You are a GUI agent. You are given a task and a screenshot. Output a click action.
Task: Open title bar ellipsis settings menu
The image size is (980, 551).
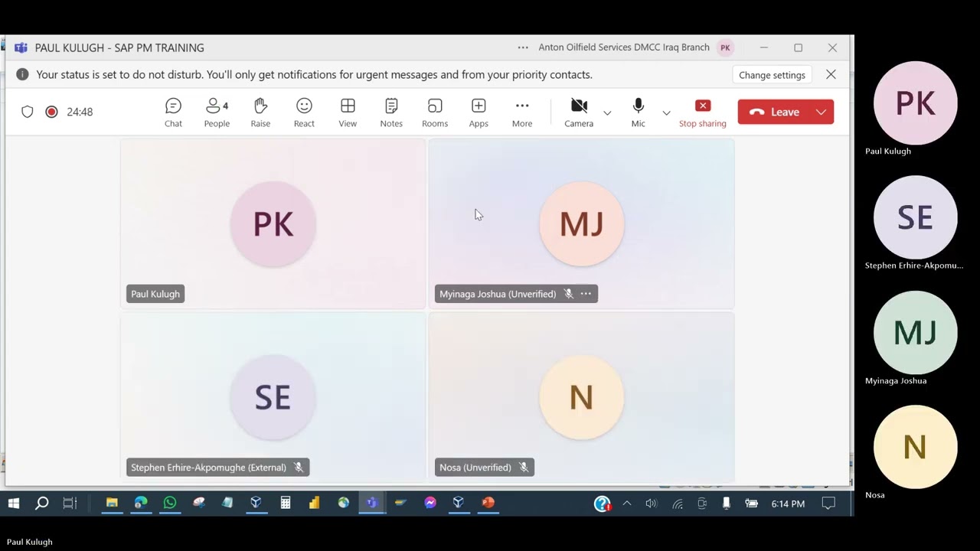[x=523, y=47]
